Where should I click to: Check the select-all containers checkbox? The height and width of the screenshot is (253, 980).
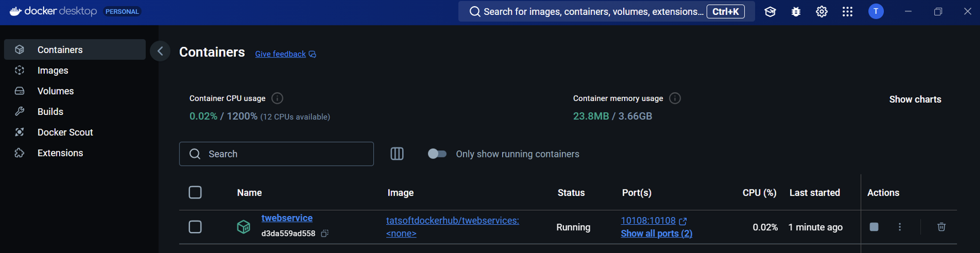[x=195, y=192]
